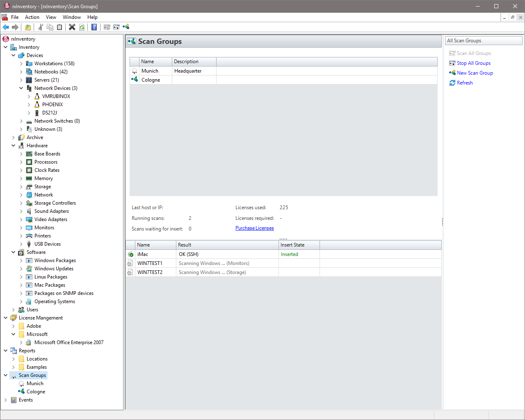Screen dimensions: 525x420
Task: Click the Help question mark toolbar icon
Action: pyautogui.click(x=94, y=27)
